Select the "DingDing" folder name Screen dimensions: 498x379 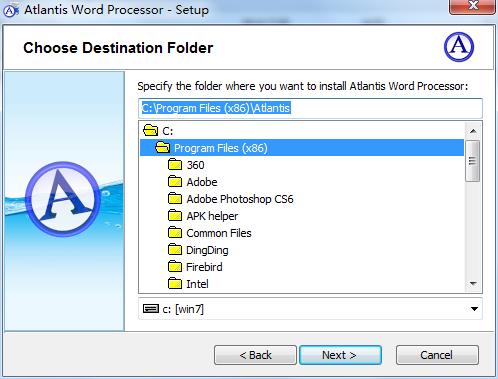click(207, 250)
